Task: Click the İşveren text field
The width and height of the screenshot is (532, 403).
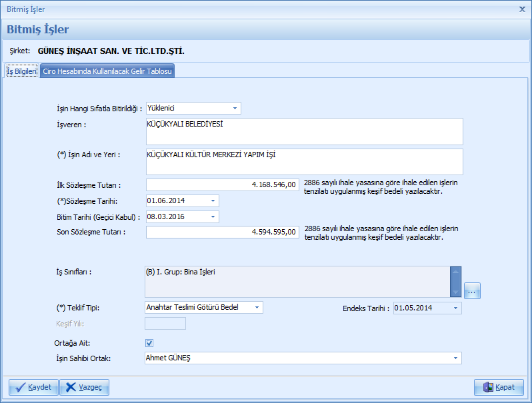Action: click(x=303, y=131)
